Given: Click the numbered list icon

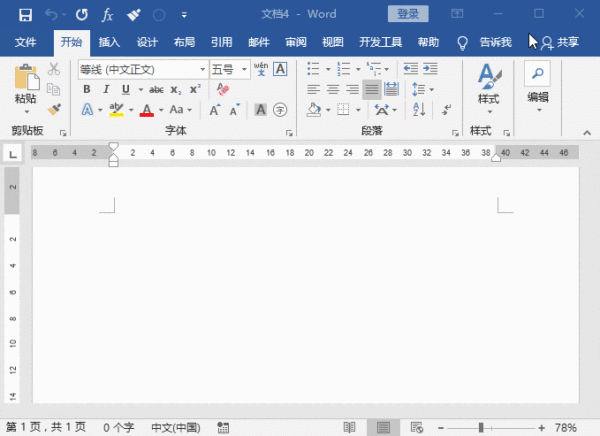Looking at the screenshot, I should tap(343, 69).
